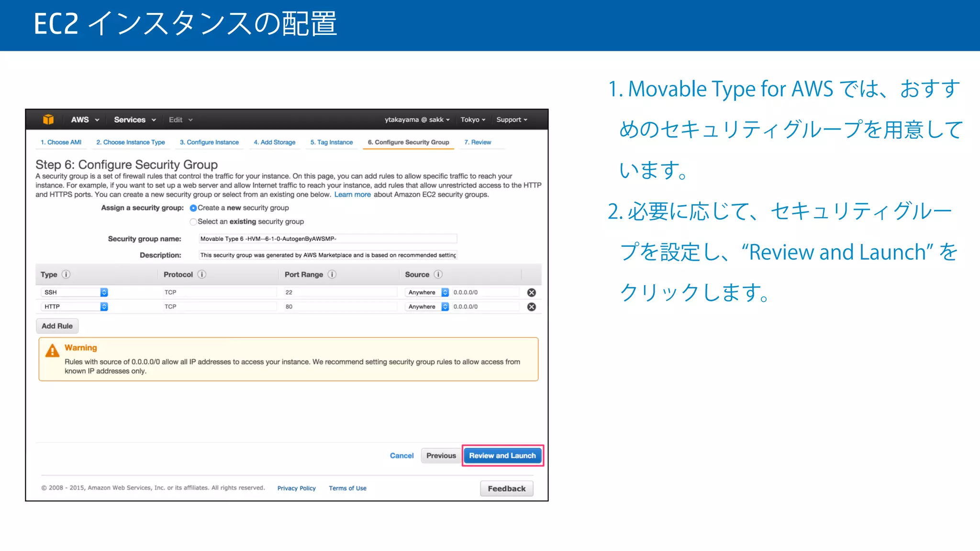Click the Feedback button
Screen dimensions: 980x551
pos(507,489)
